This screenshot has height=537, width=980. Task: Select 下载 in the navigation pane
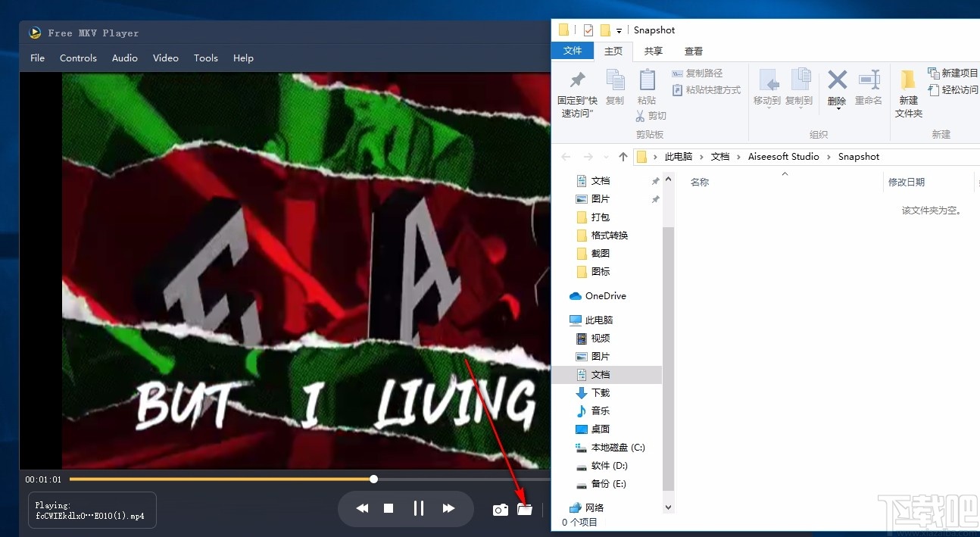pos(600,393)
